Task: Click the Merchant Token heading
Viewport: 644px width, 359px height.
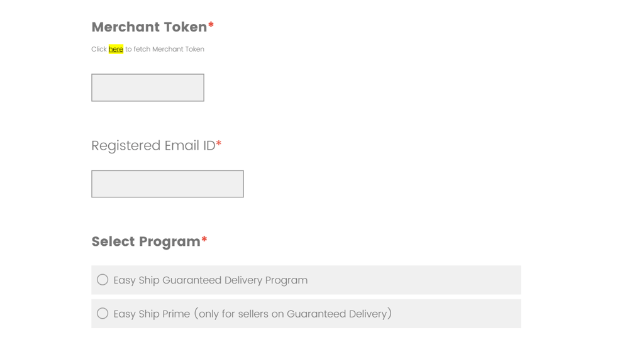Action: (149, 27)
